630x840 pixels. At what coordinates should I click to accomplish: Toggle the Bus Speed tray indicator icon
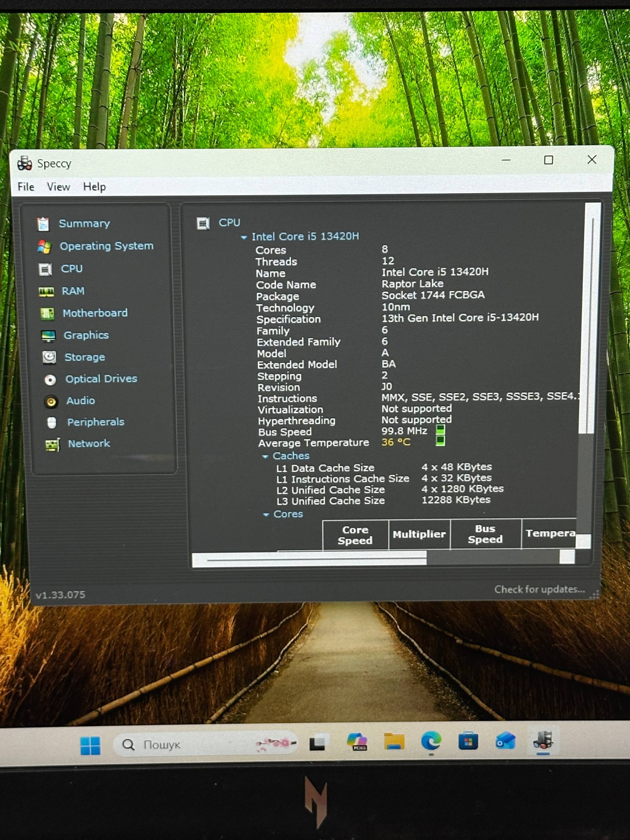440,430
